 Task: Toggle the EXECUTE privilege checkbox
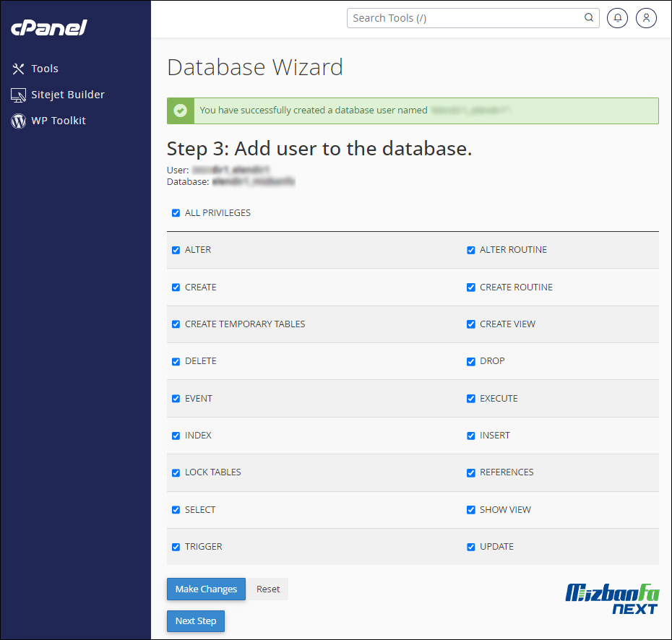[470, 399]
